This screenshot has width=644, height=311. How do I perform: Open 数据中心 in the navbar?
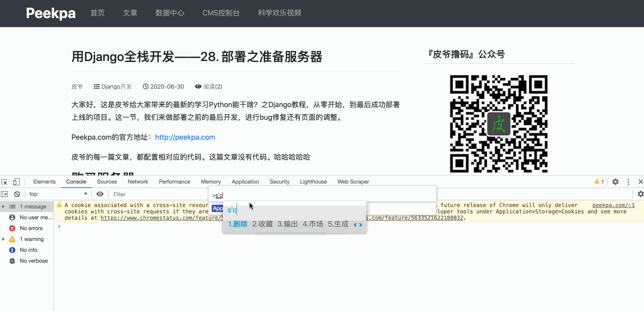(x=170, y=13)
